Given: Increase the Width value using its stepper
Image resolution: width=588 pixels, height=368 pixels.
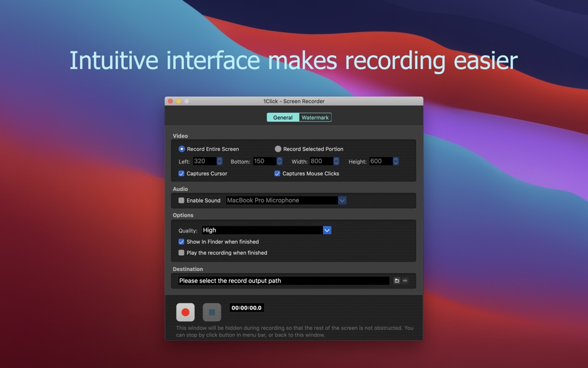Looking at the screenshot, I should [x=336, y=160].
